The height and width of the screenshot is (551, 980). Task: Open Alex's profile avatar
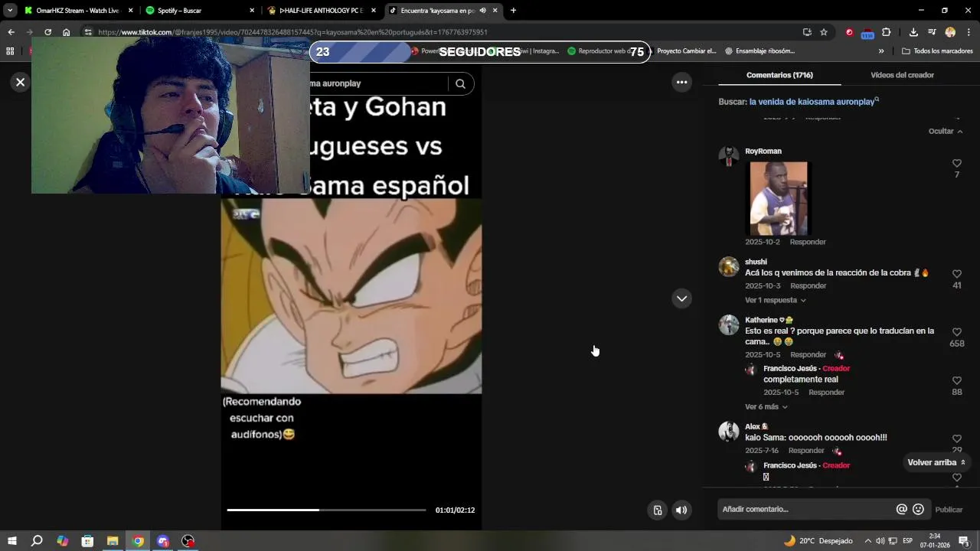point(728,431)
